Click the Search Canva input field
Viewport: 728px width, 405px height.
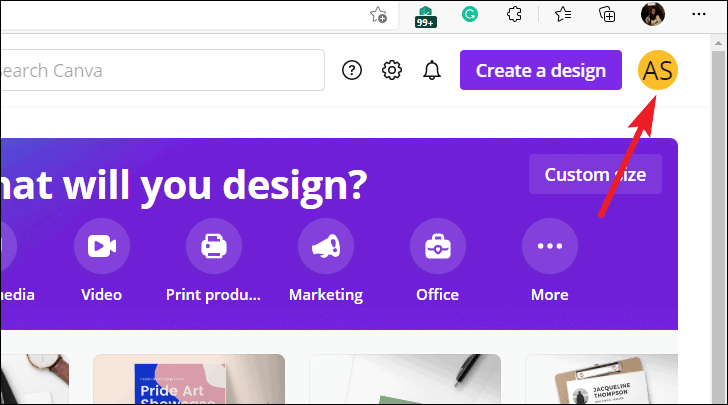click(x=162, y=70)
